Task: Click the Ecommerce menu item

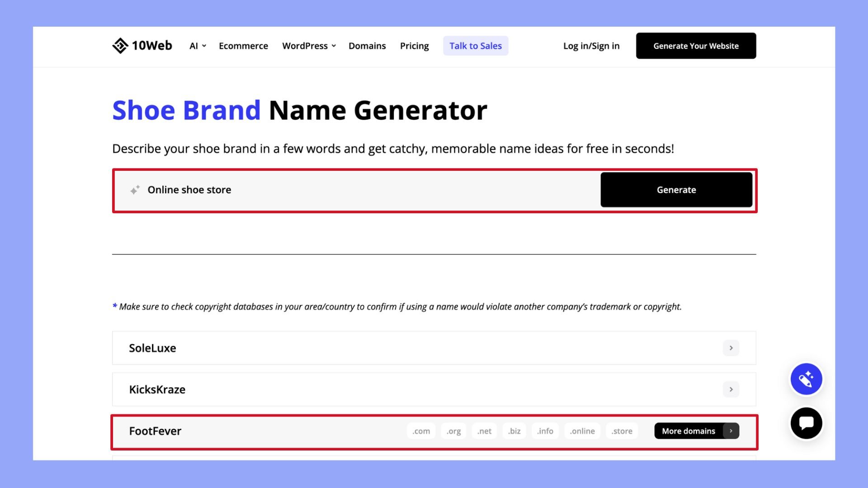Action: [243, 46]
